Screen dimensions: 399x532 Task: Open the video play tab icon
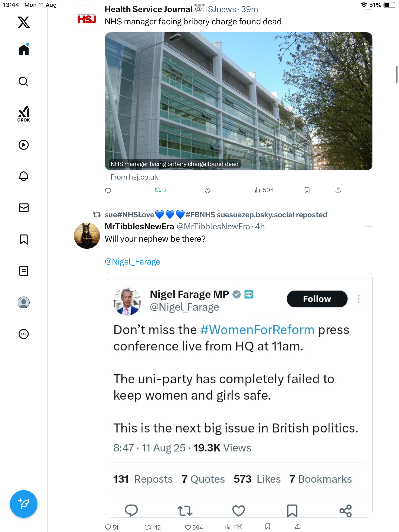tap(24, 145)
